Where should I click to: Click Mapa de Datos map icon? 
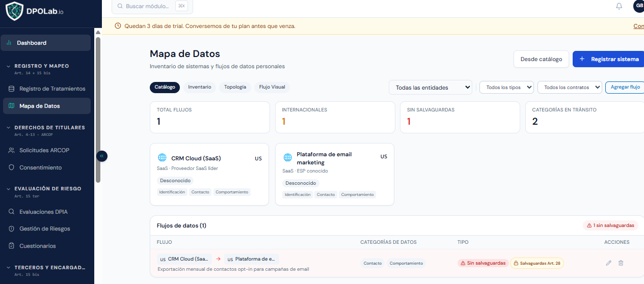pyautogui.click(x=12, y=106)
